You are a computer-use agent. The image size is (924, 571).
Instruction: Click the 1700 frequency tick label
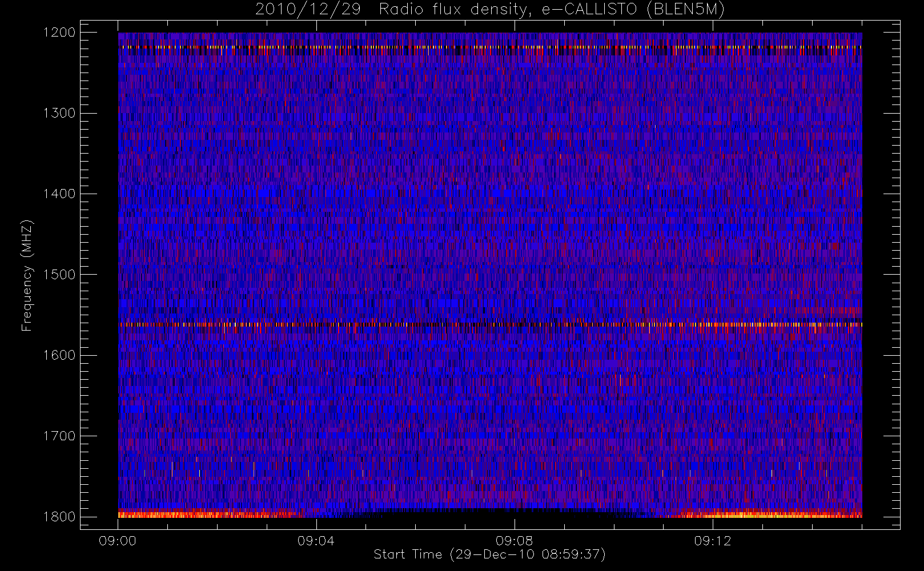(59, 436)
